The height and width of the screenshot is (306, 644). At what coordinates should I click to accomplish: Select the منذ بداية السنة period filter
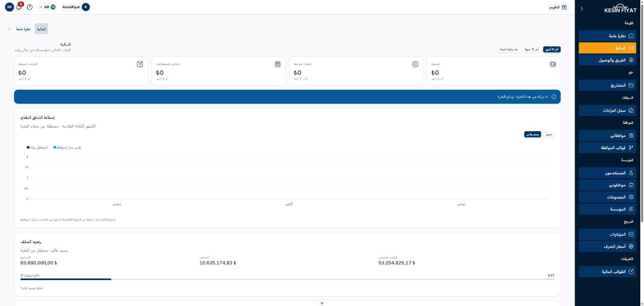(x=509, y=49)
